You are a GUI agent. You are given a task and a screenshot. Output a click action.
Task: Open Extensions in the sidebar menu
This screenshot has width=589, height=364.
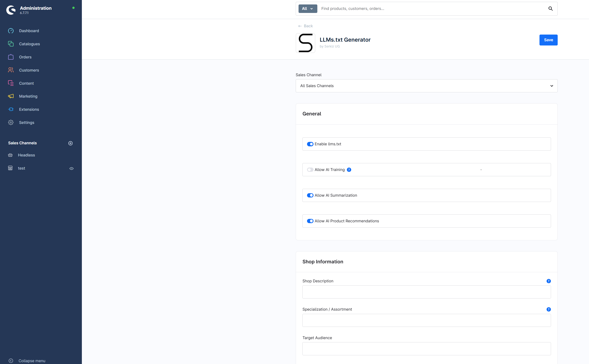click(x=29, y=109)
